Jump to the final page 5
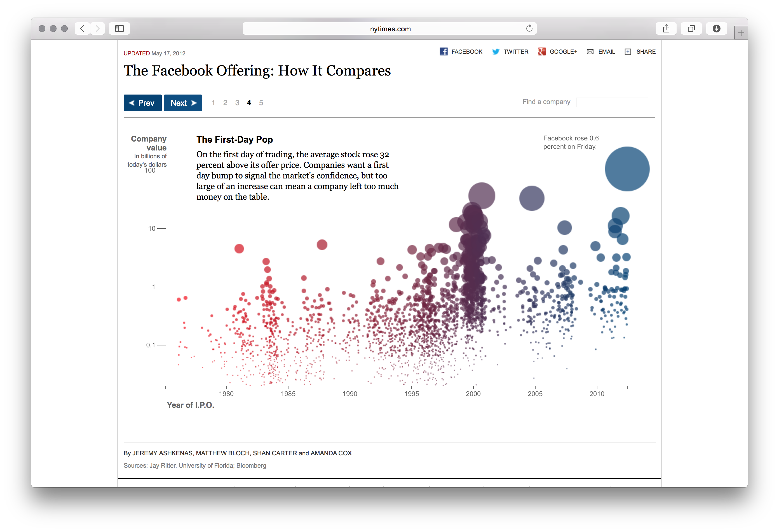 click(x=261, y=103)
